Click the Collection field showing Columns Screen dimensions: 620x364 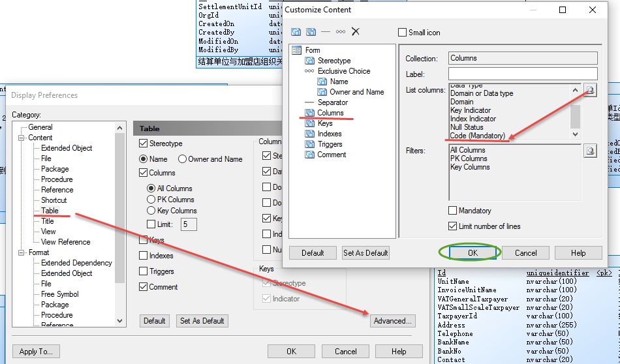pyautogui.click(x=523, y=58)
